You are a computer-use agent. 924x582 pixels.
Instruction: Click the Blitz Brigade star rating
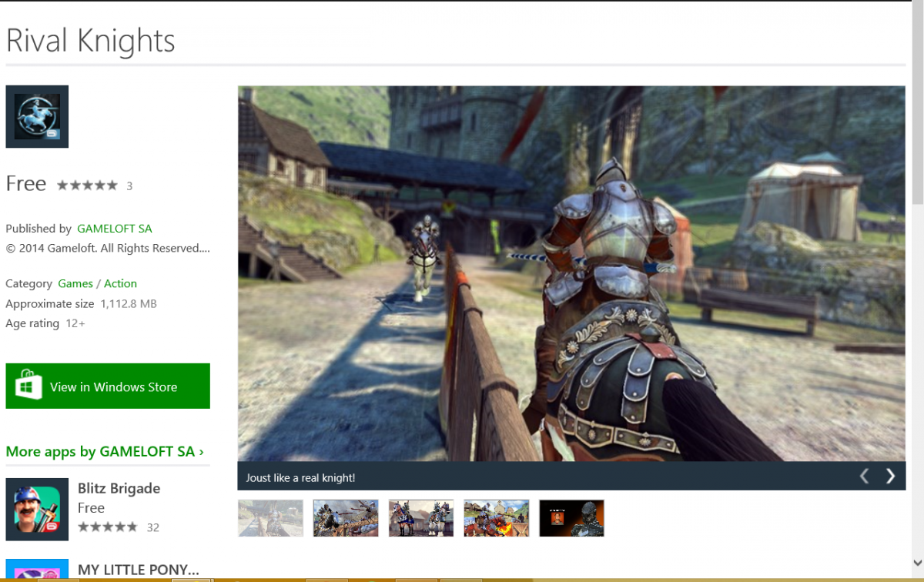click(x=108, y=527)
